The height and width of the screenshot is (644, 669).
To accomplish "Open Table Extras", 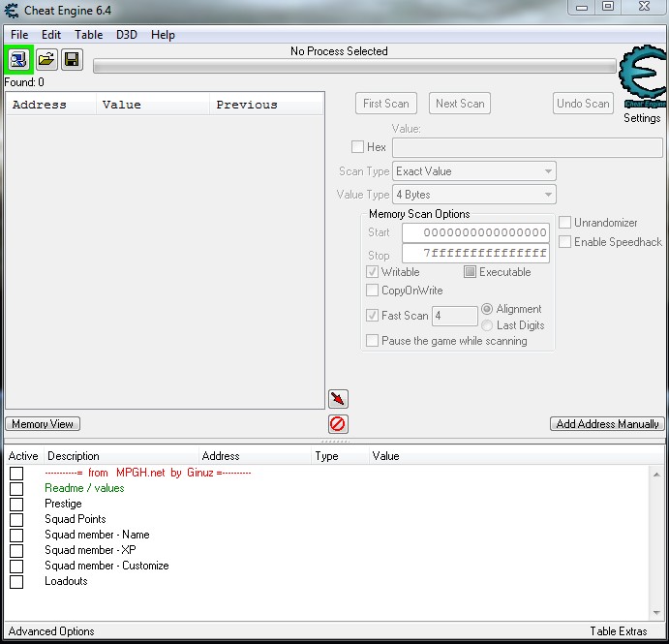I will point(619,631).
